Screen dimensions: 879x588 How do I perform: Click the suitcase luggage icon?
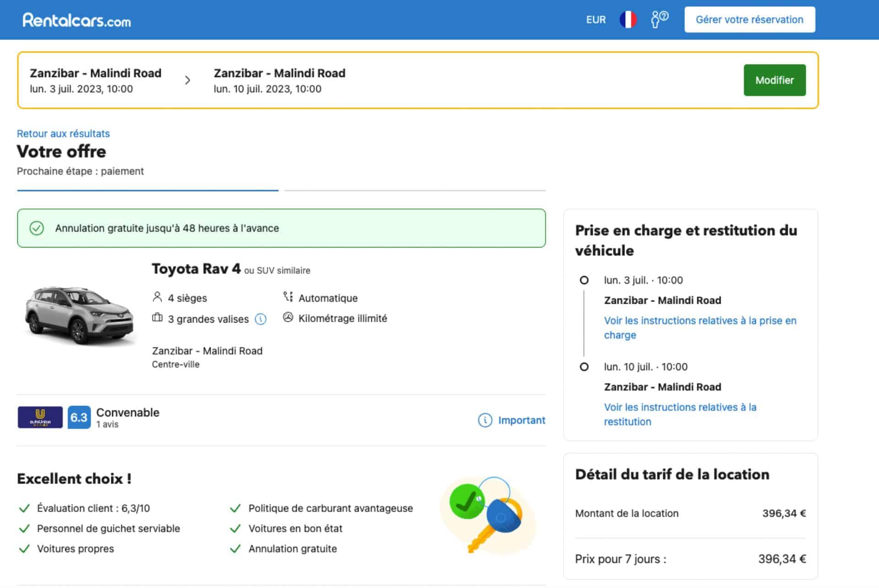pyautogui.click(x=157, y=318)
